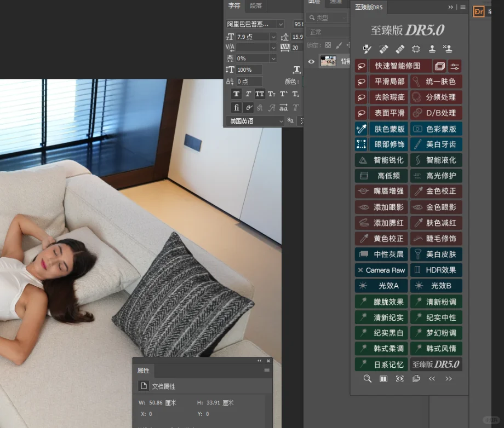Open the layer filter 类型 dropdown
504x428 pixels.
327,18
